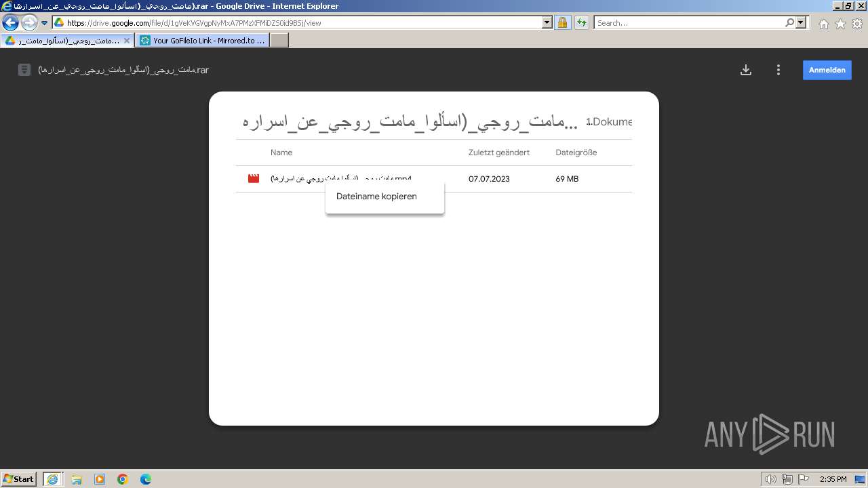Open Favorites star icon

point(840,24)
